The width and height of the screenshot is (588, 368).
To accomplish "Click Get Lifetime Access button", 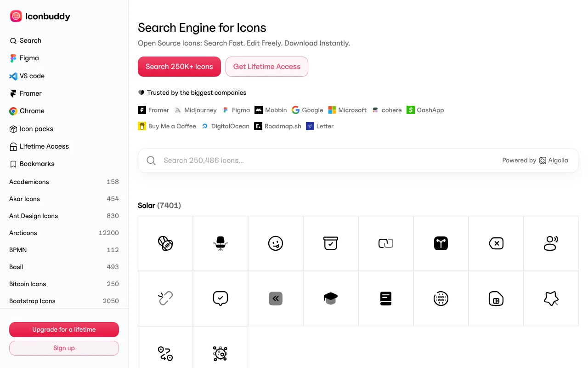I will [267, 67].
